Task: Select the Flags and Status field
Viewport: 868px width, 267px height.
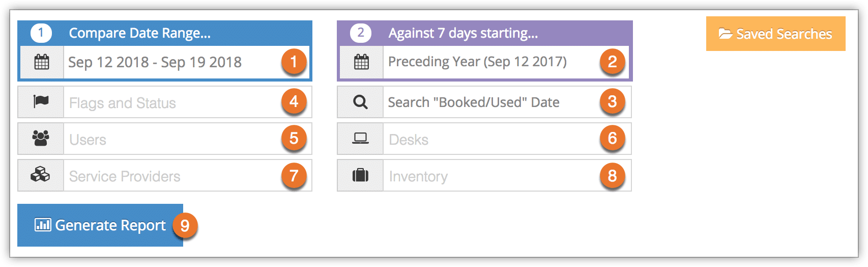Action: point(187,102)
